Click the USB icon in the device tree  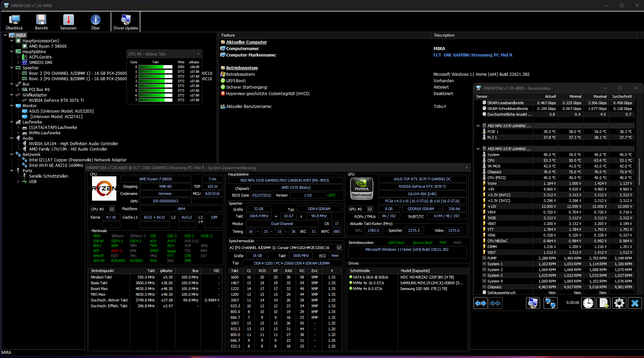click(25, 182)
